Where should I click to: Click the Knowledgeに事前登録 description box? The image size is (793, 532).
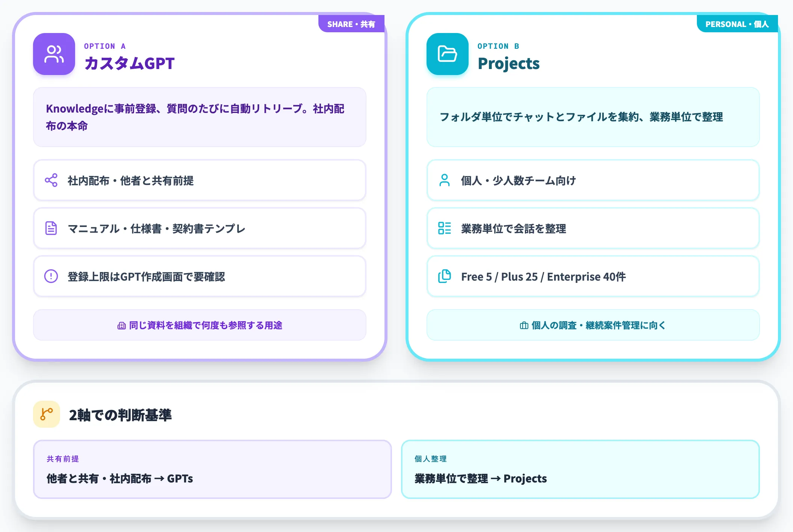tap(200, 117)
